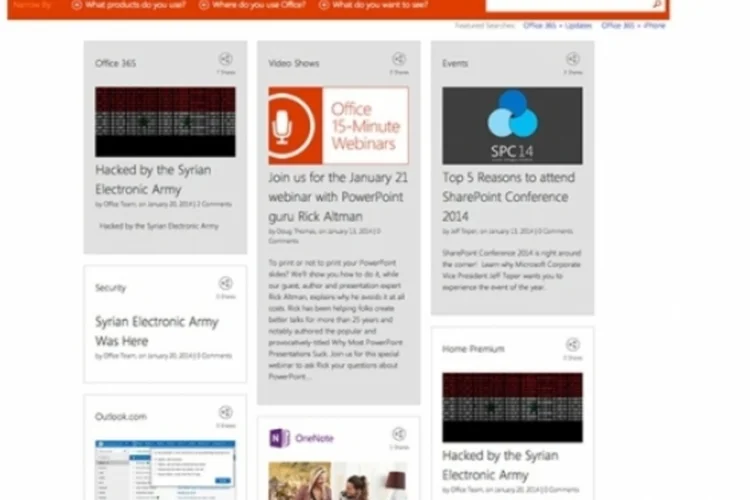
Task: Share the Outlook.com card
Action: pos(226,412)
